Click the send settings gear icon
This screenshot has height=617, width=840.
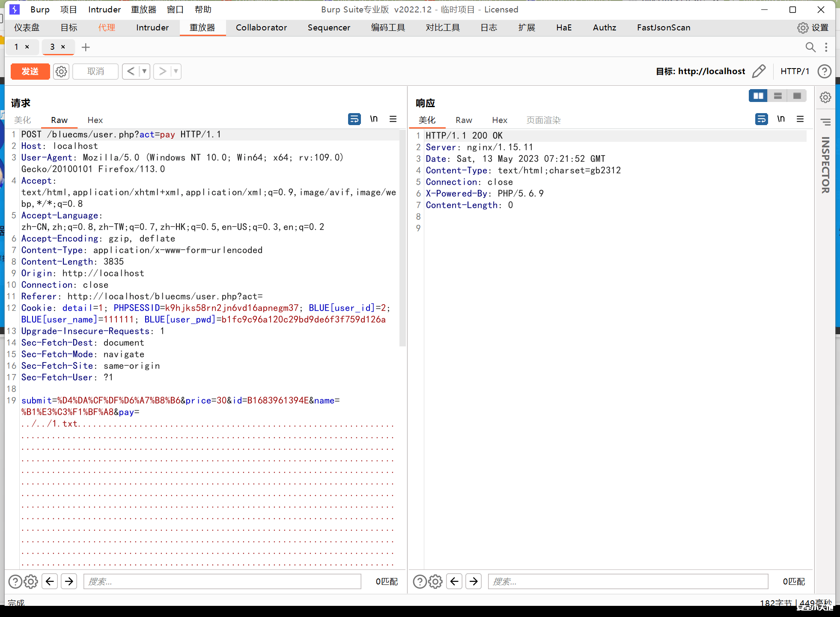click(x=61, y=72)
